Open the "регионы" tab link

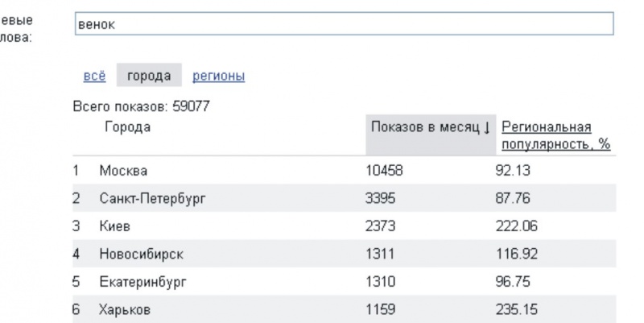point(219,76)
